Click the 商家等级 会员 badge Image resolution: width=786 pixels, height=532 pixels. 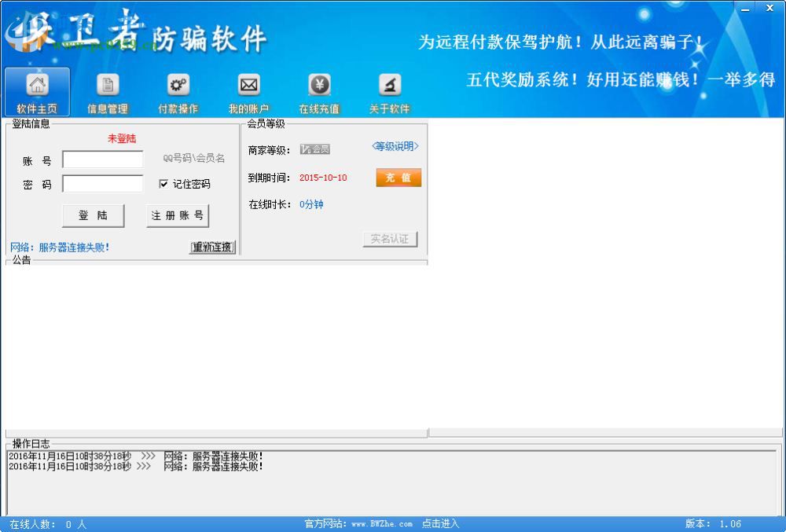314,148
